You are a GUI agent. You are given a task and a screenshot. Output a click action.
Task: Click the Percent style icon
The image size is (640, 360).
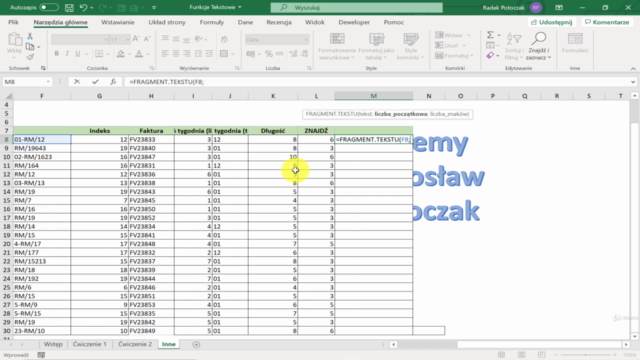point(269,53)
